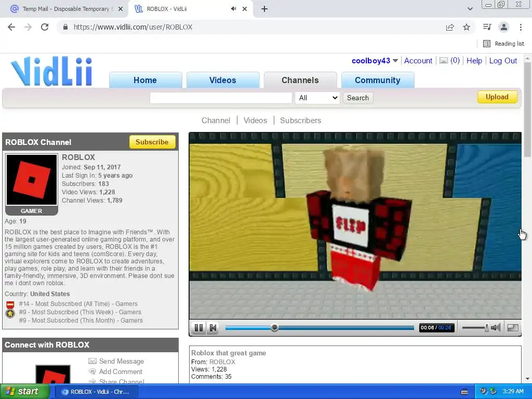
Task: Mute the ROBLOX - VidLii tab audio icon
Action: click(x=233, y=9)
